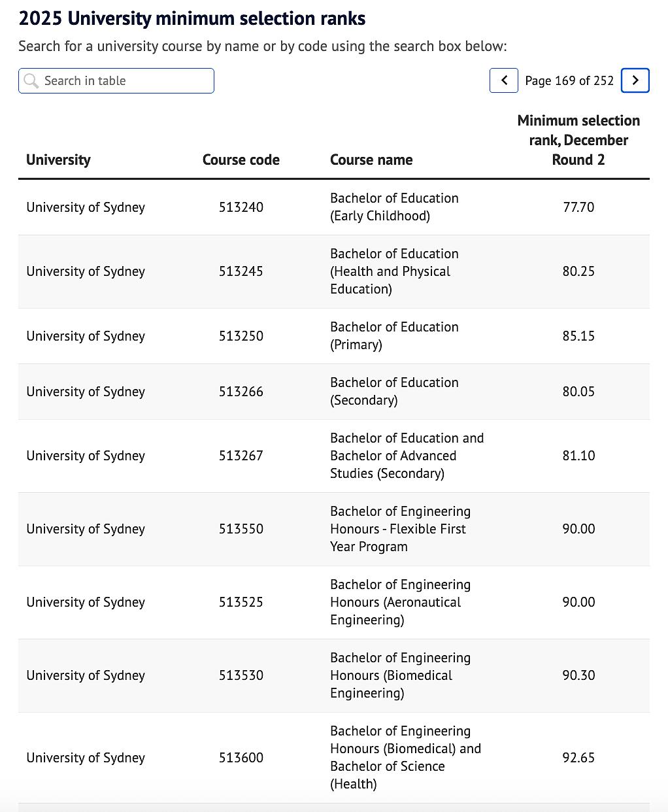The image size is (668, 812).
Task: Click the Minimum selection rank column header
Action: (578, 140)
